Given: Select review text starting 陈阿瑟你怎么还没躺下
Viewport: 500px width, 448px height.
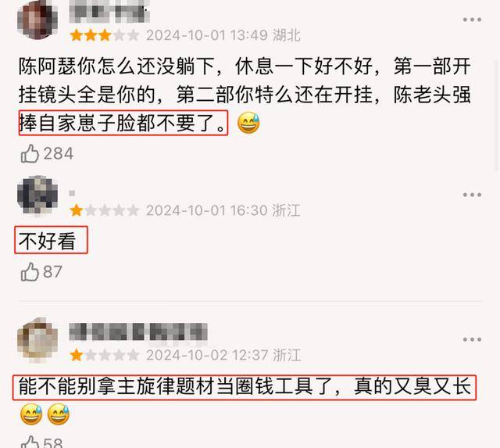Looking at the screenshot, I should [245, 95].
